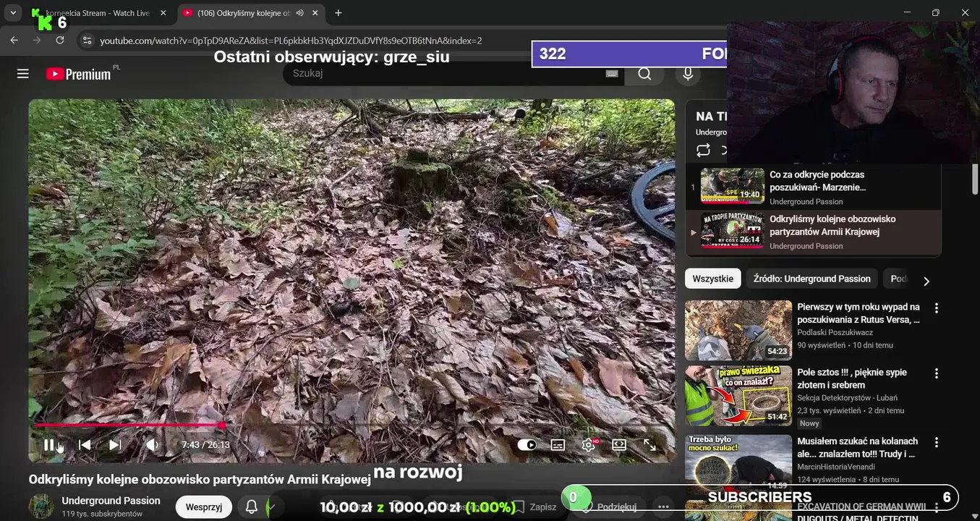Open options menu for 'Pole sztos' video
This screenshot has width=980, height=521.
[x=937, y=373]
